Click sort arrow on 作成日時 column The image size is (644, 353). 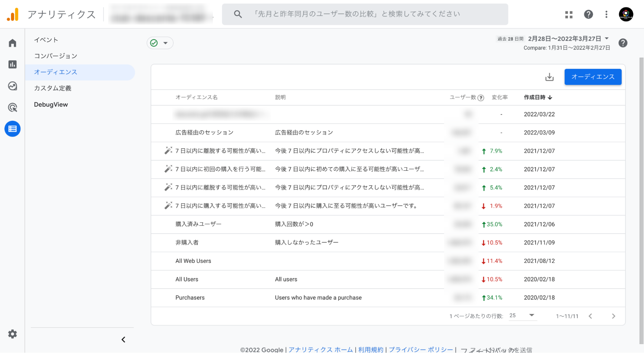pyautogui.click(x=550, y=98)
